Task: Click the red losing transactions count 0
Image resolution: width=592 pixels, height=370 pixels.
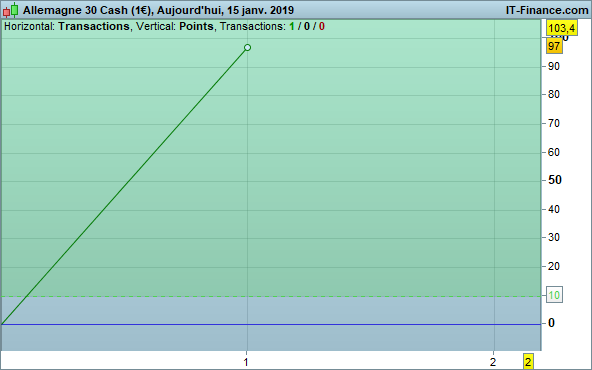Action: click(x=321, y=26)
